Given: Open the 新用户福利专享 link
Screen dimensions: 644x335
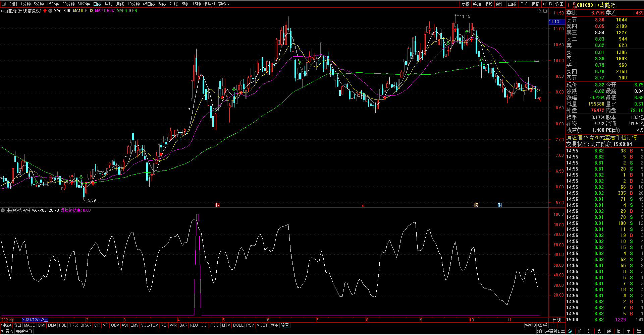Looking at the screenshot, I should click(x=551, y=331).
